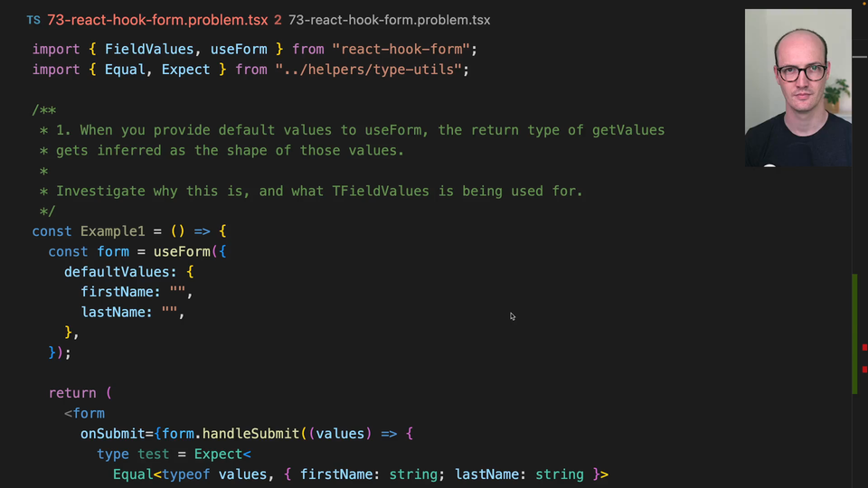
Task: Click the TS file type icon in tab
Action: point(33,21)
